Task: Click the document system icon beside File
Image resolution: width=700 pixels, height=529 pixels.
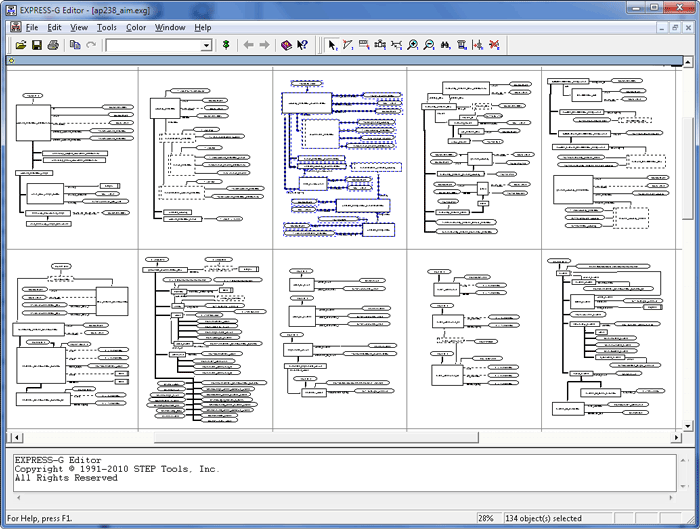Action: [x=16, y=27]
